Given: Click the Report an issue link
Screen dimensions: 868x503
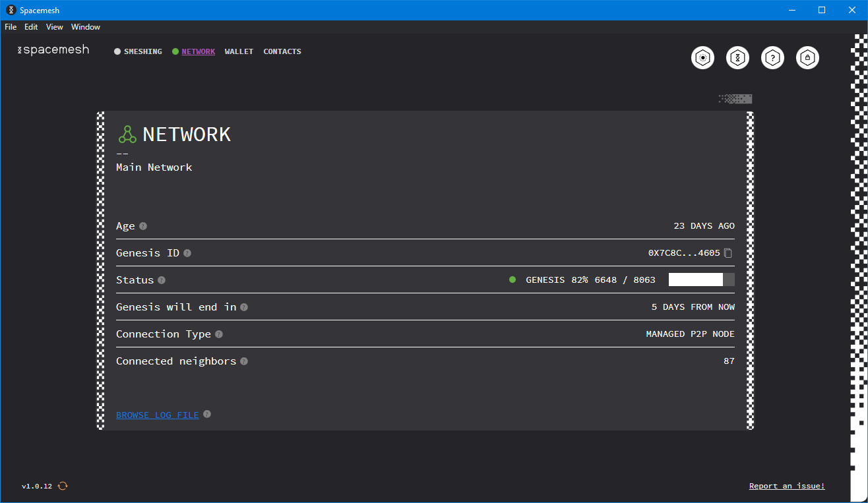Looking at the screenshot, I should click(x=787, y=486).
